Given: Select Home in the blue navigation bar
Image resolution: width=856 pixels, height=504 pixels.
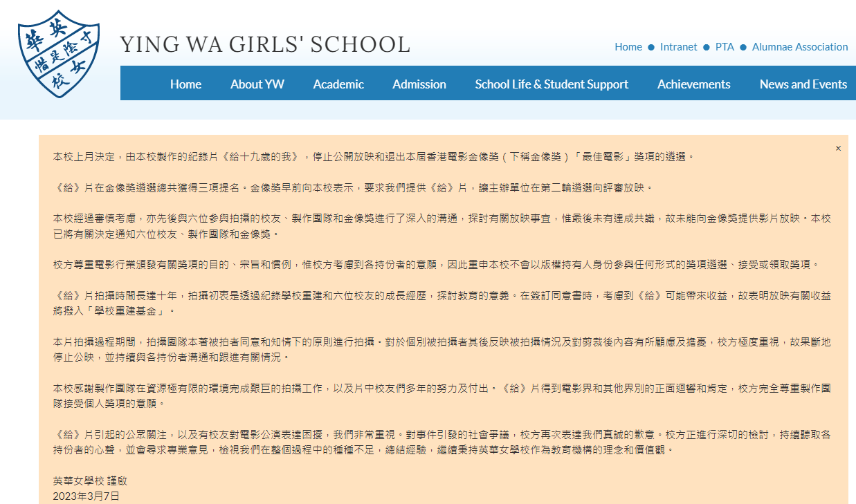Looking at the screenshot, I should [185, 84].
